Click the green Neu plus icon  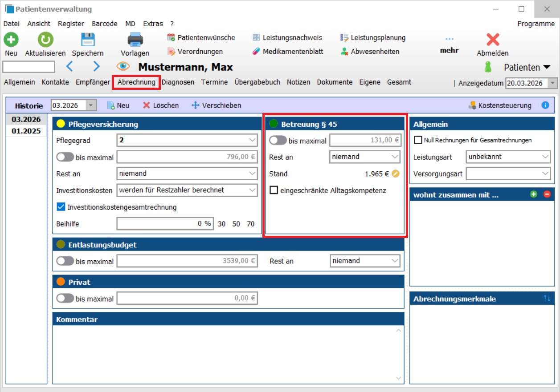(11, 40)
